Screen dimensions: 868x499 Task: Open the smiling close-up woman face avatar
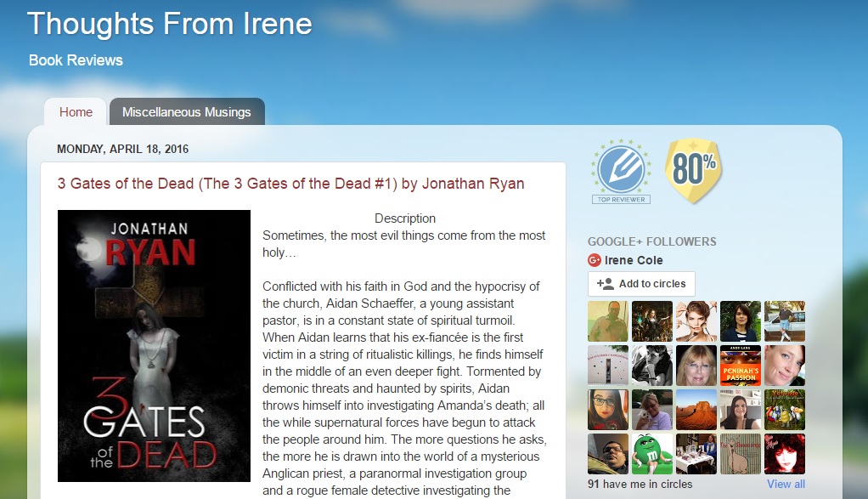[x=785, y=366]
